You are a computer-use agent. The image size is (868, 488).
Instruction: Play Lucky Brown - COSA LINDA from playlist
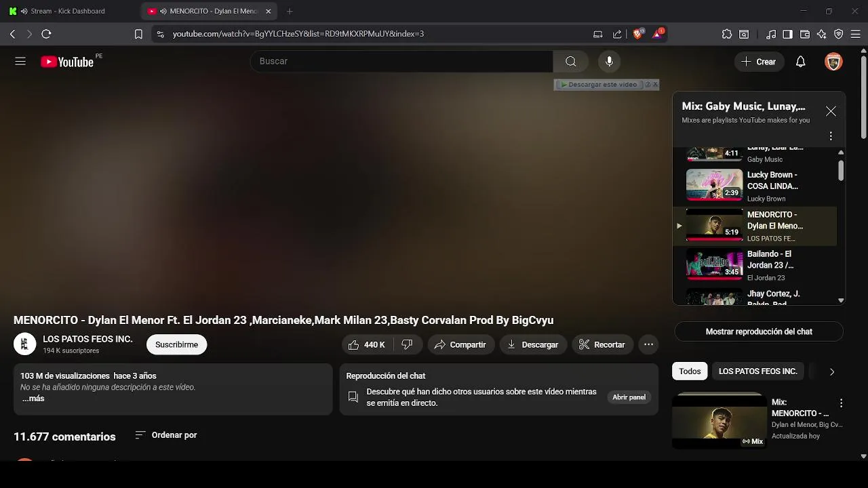pos(755,186)
